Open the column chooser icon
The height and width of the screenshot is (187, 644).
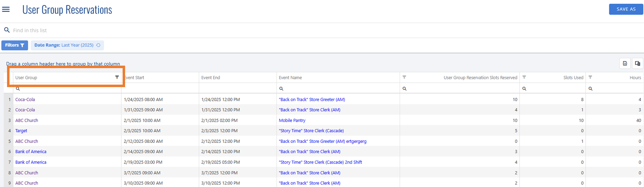point(637,63)
